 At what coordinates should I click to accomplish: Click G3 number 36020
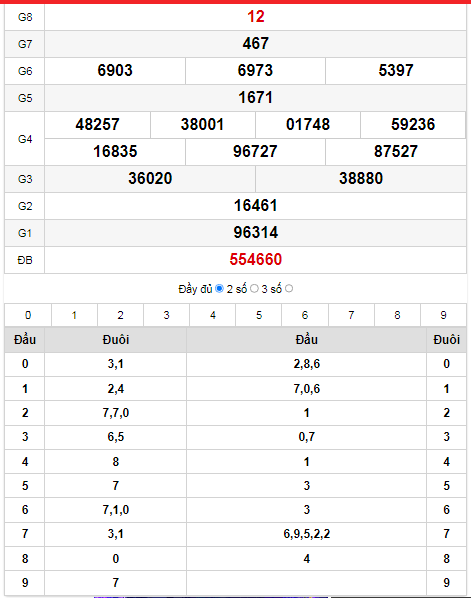pos(150,178)
